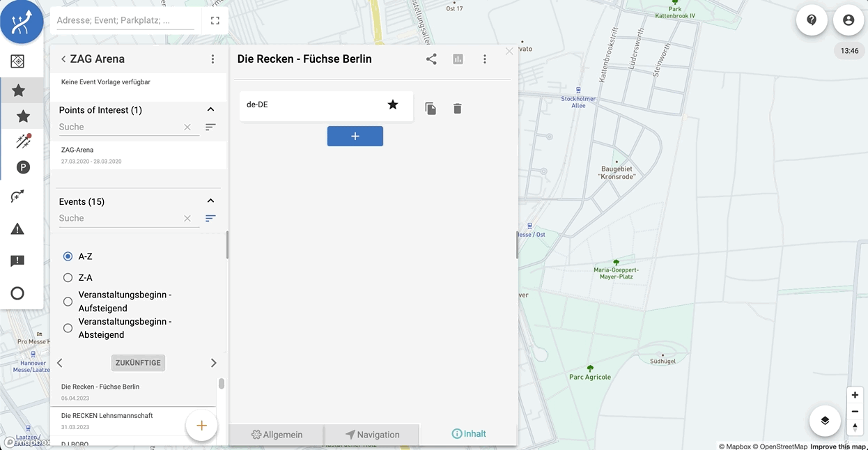Zoom out on the map

(855, 411)
